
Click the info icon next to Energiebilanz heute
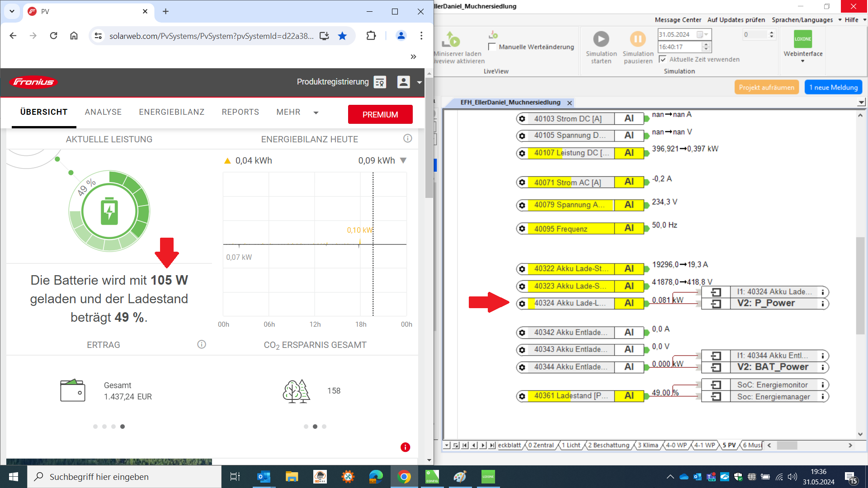(x=407, y=139)
